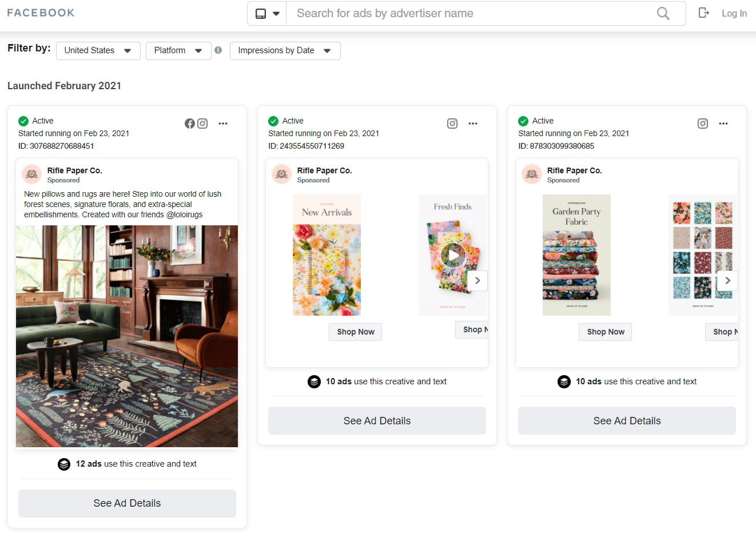Click the Platform filter info icon
Image resolution: width=756 pixels, height=533 pixels.
218,50
